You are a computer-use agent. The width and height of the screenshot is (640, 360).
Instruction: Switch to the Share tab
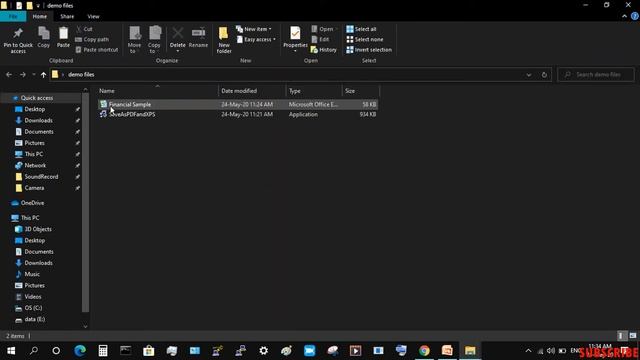coord(67,16)
